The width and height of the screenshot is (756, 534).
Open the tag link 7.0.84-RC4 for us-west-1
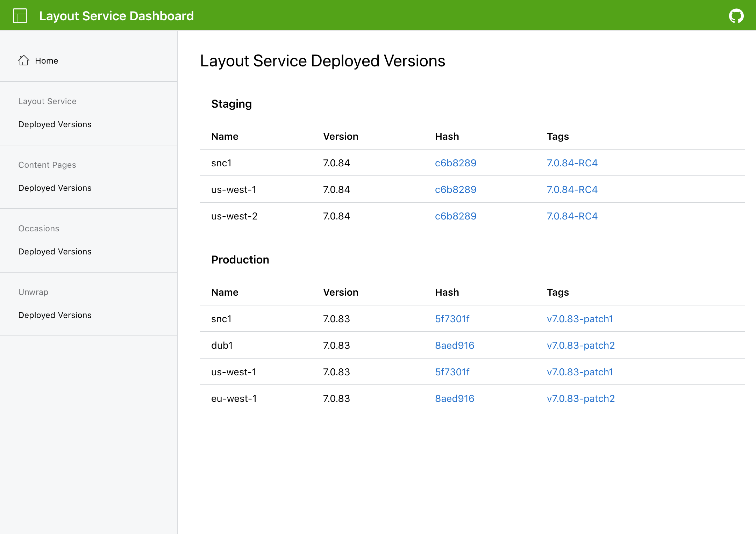coord(571,189)
